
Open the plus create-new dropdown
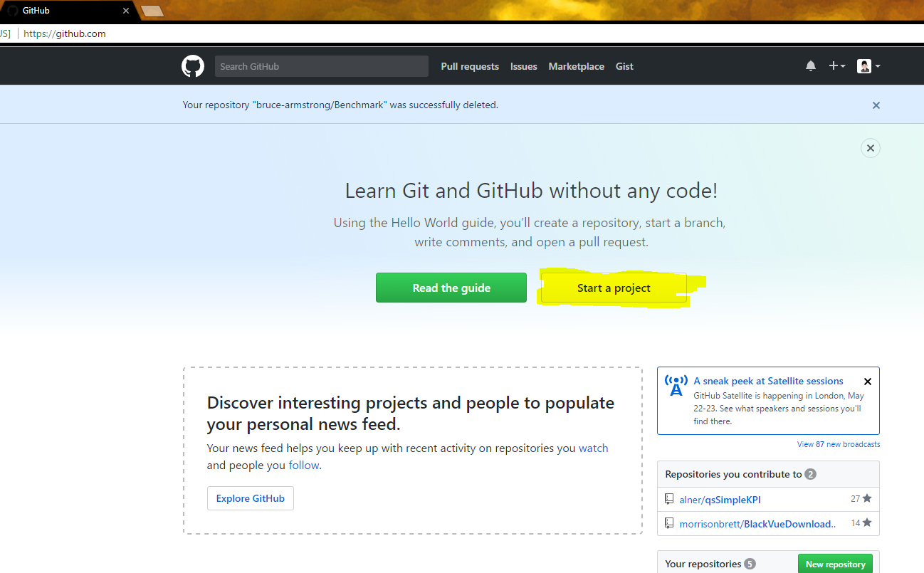[837, 66]
